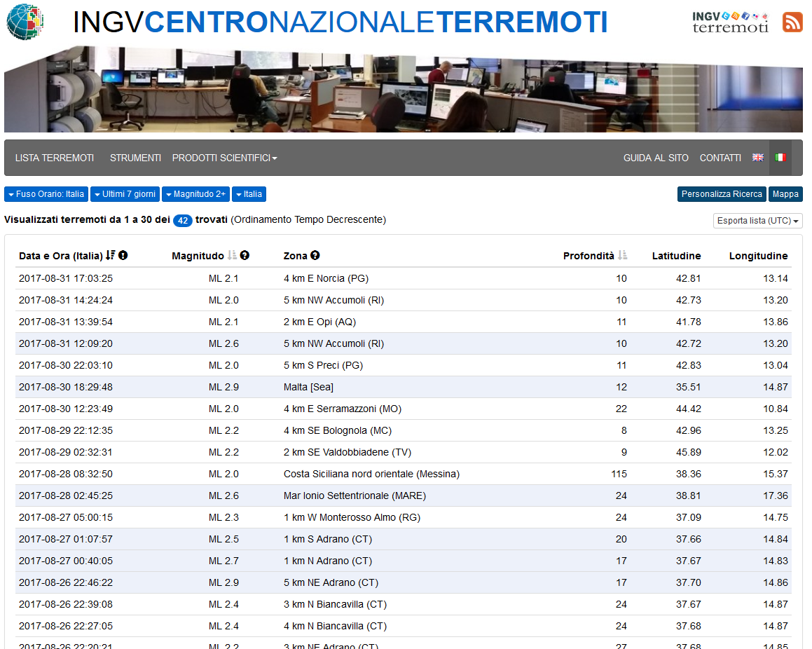Open the Italia region dropdown

pyautogui.click(x=249, y=194)
